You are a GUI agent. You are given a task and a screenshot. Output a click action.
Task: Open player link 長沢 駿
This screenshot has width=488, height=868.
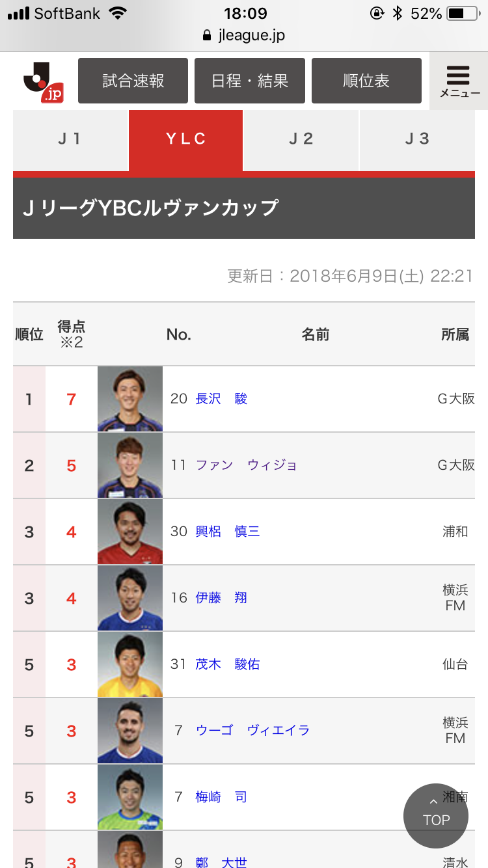point(221,399)
